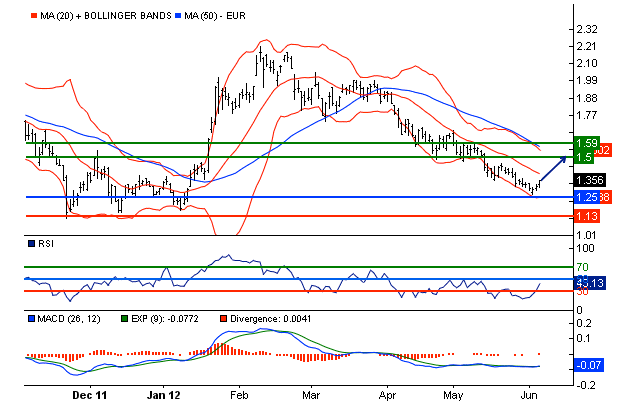Viewport: 619px width, 409px height.
Task: Click the blue RSI value tag 45.13
Action: pos(589,284)
